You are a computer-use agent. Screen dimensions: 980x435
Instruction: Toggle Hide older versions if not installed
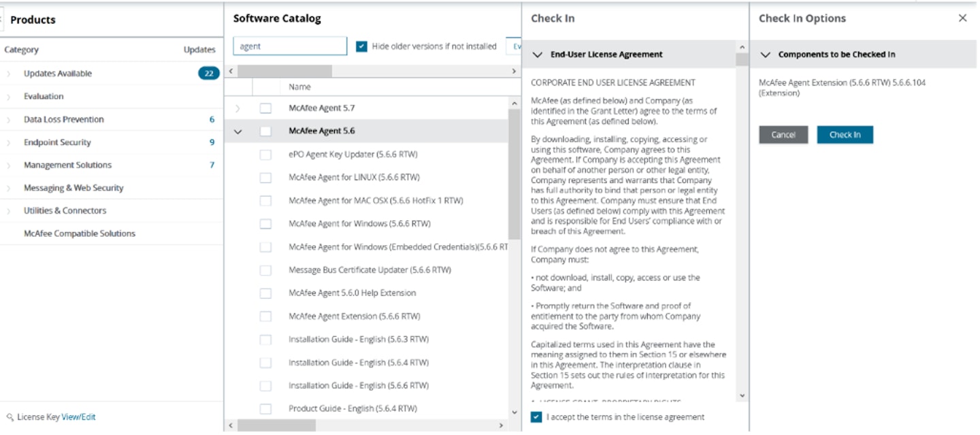[361, 46]
